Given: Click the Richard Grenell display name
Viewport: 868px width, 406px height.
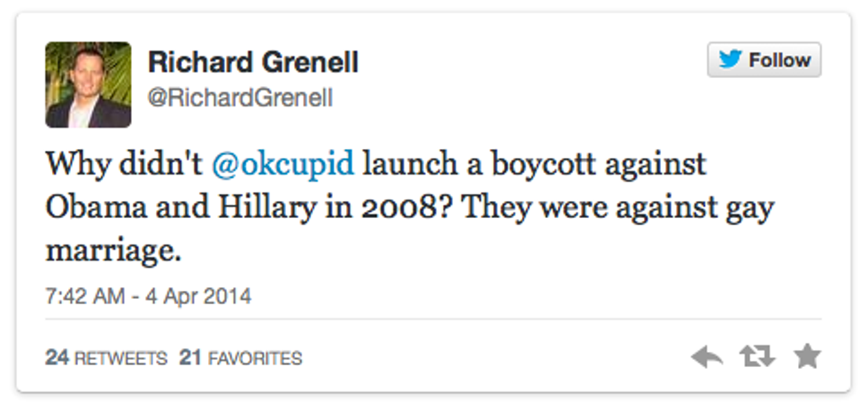Looking at the screenshot, I should click(x=252, y=62).
